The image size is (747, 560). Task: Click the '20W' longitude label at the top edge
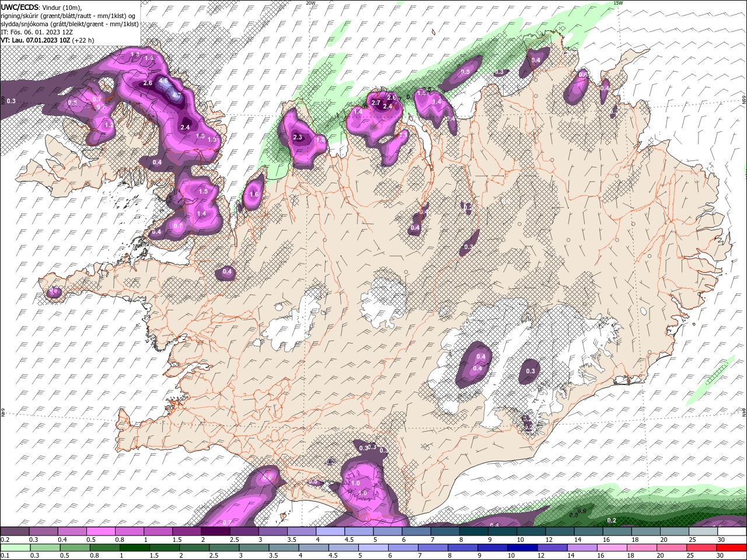[x=311, y=3]
